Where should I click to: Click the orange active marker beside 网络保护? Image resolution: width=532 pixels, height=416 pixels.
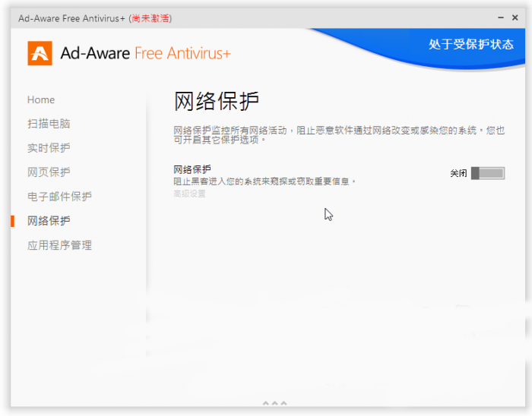pos(12,221)
